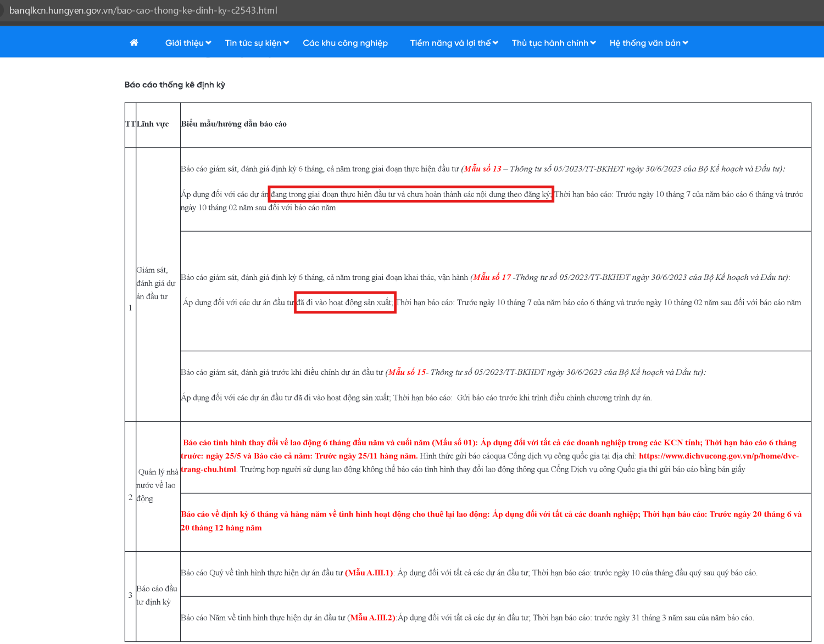Click the 'Giám sát, đánh giá dự án đầu tư' cell
824x644 pixels.
pyautogui.click(x=156, y=283)
